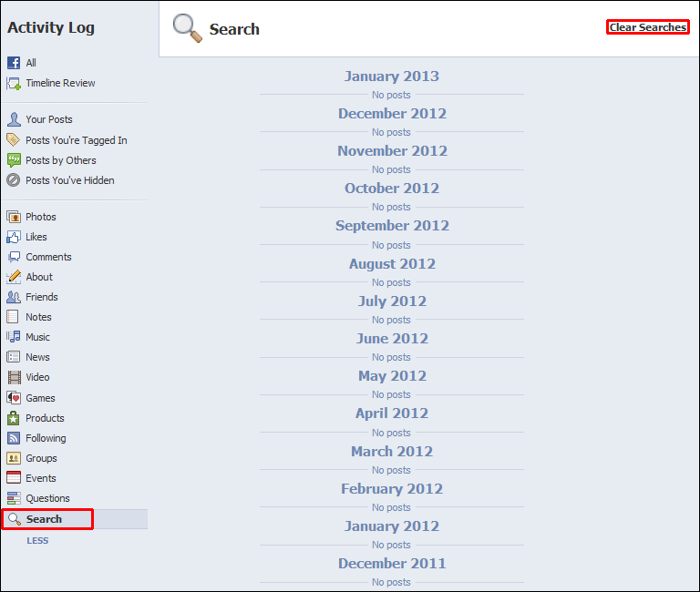Collapse the sidebar list with LESS
Image resolution: width=700 pixels, height=592 pixels.
pos(37,541)
